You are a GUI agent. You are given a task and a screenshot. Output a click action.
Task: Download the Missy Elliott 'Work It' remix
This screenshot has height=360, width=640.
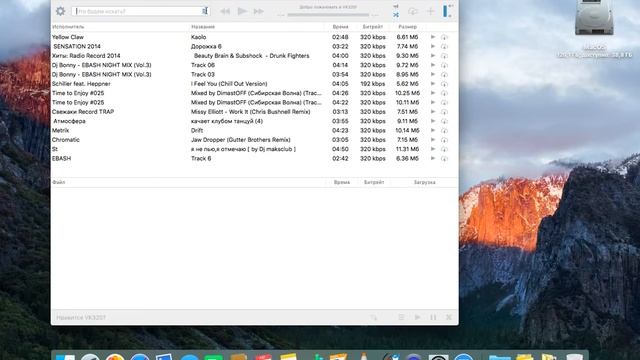pos(444,112)
